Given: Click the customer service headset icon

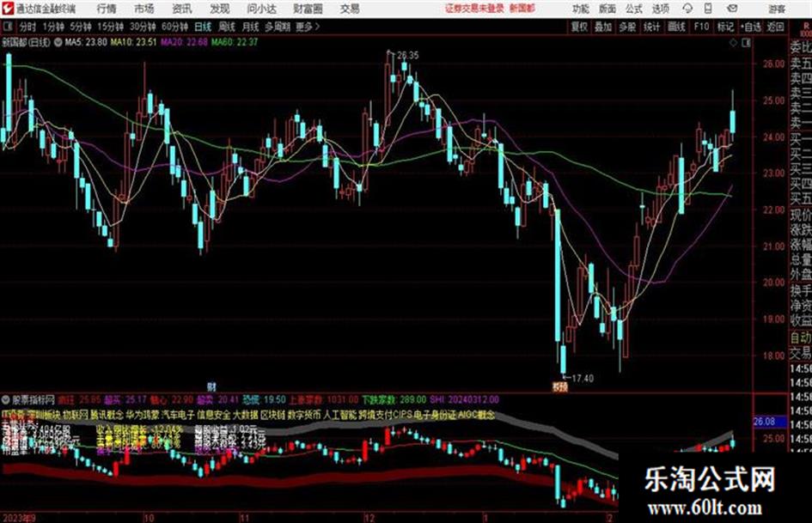Looking at the screenshot, I should [x=687, y=9].
